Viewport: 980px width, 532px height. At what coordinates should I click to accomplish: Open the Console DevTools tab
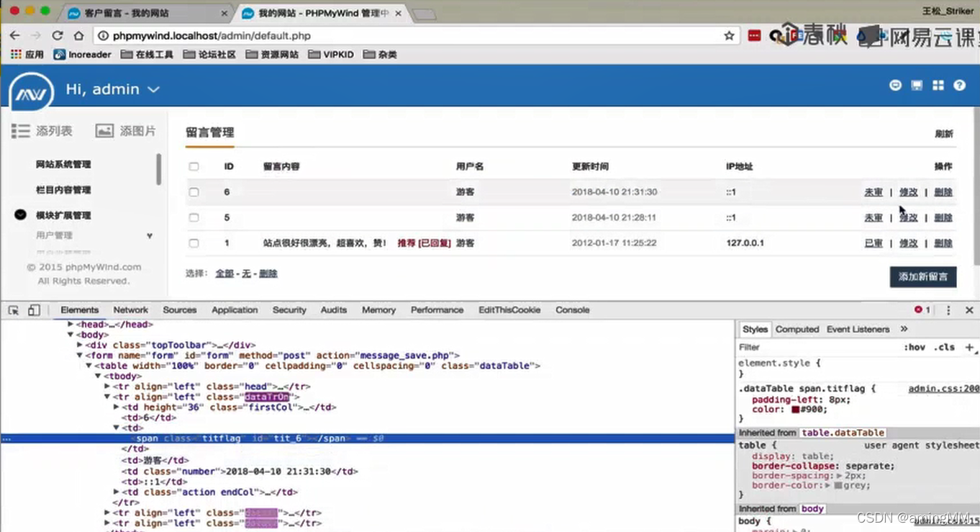(x=572, y=310)
